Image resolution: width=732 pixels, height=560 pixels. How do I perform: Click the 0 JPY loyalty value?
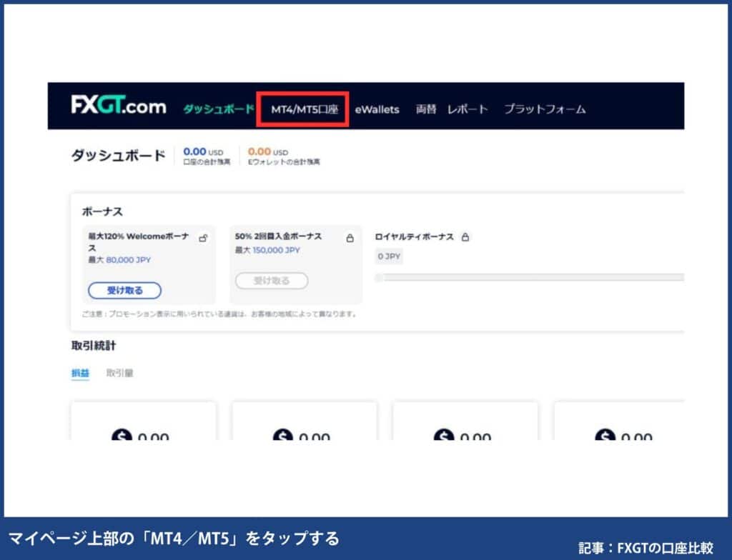tap(389, 256)
